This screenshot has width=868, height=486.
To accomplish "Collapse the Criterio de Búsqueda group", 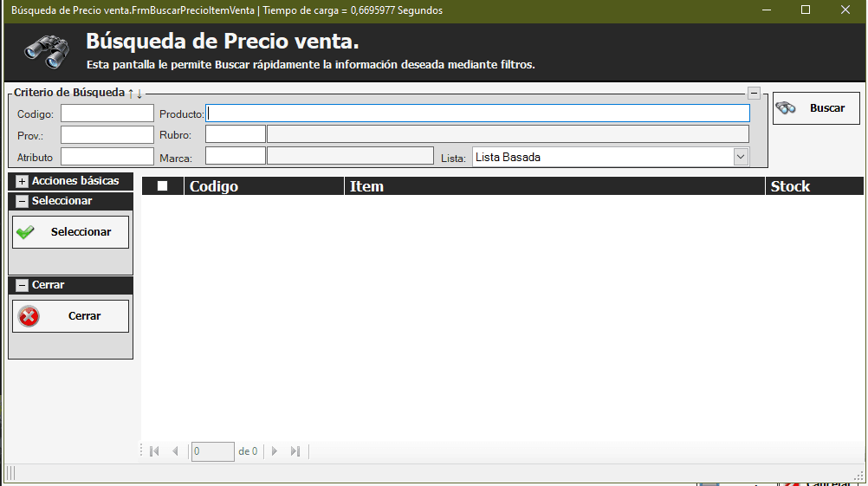I will (754, 93).
